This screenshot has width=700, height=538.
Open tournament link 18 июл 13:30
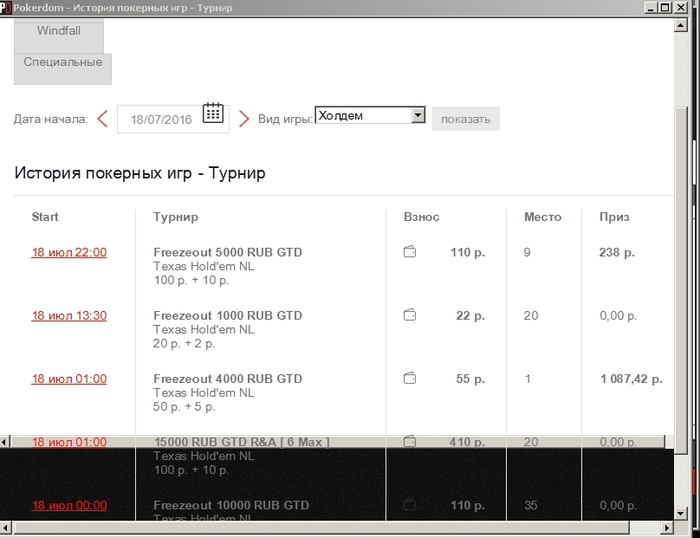click(x=69, y=316)
